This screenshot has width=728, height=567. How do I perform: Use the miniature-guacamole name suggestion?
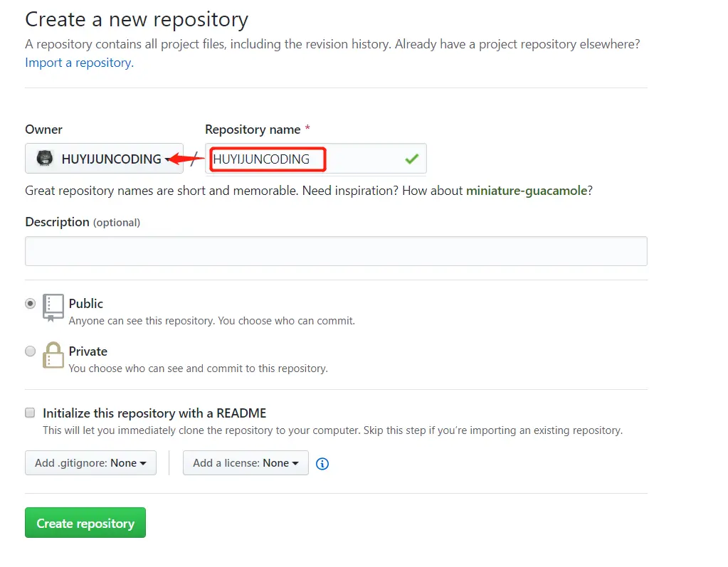(x=527, y=191)
